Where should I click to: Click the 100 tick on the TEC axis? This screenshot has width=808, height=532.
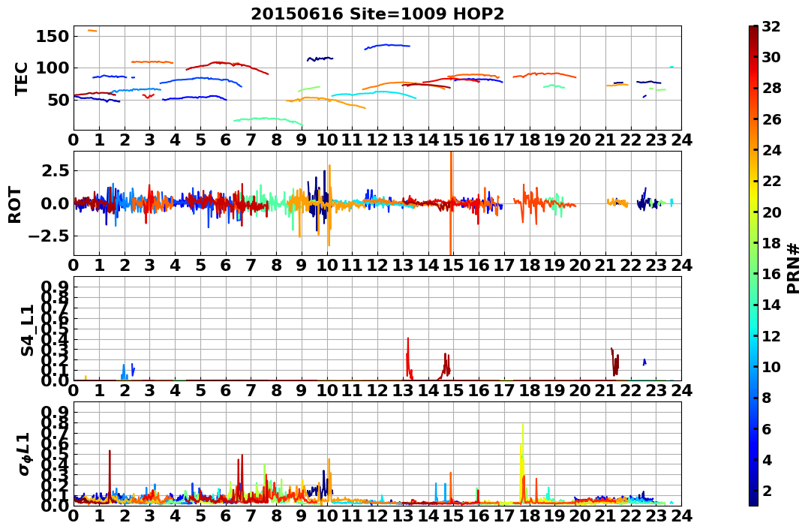[52, 68]
